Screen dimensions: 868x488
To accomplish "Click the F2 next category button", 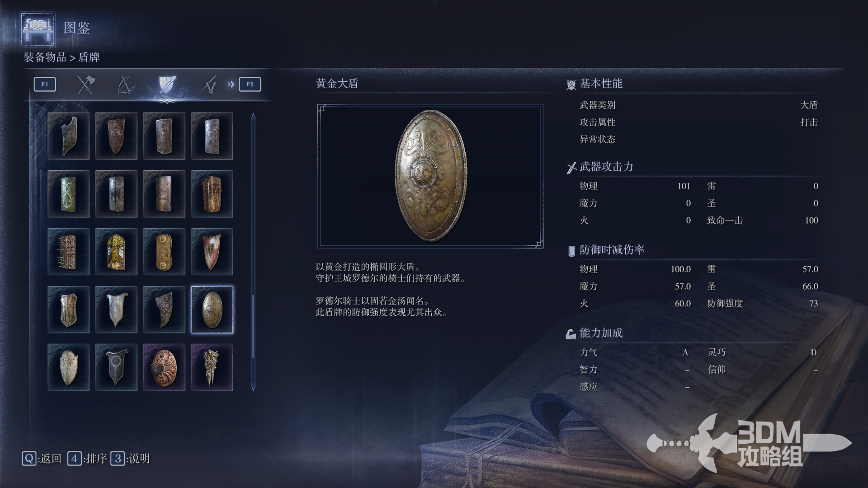I will point(250,84).
